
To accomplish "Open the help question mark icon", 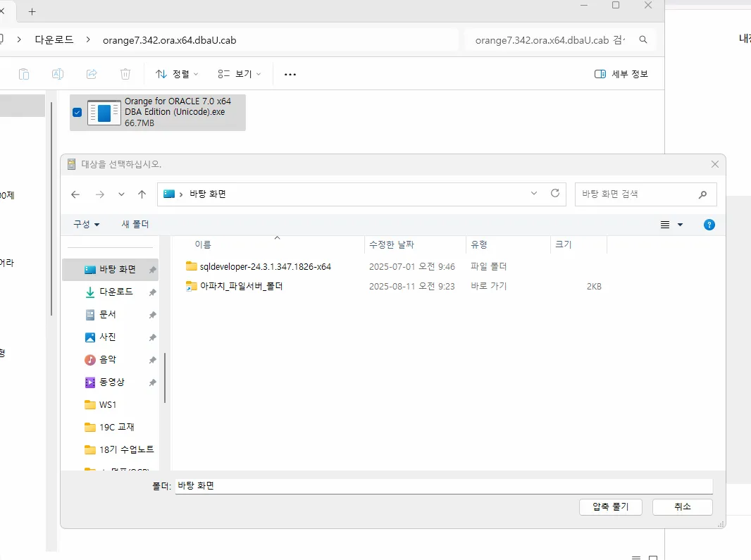I will click(709, 225).
